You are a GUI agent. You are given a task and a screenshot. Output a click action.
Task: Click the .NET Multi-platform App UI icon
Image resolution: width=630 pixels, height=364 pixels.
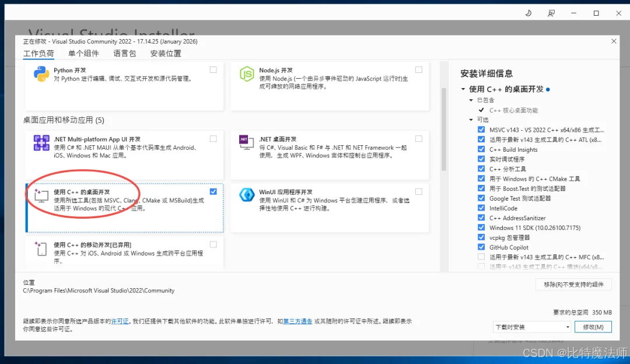41,143
